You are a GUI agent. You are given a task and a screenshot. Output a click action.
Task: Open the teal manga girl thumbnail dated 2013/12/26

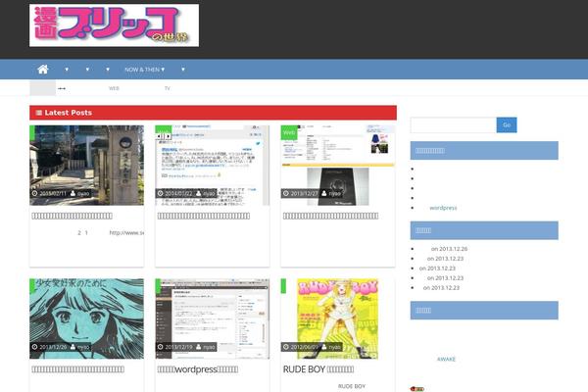point(86,318)
